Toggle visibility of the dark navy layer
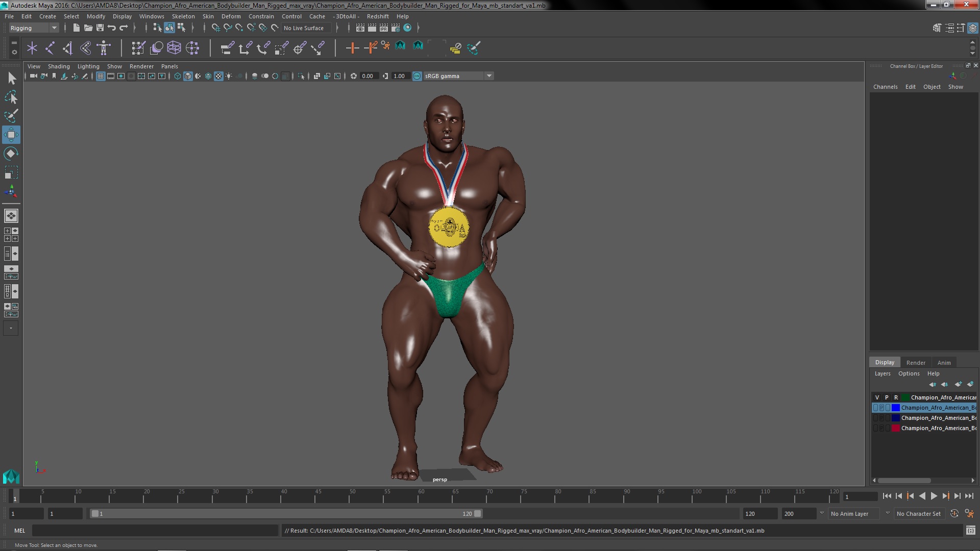The image size is (980, 551). tap(875, 418)
